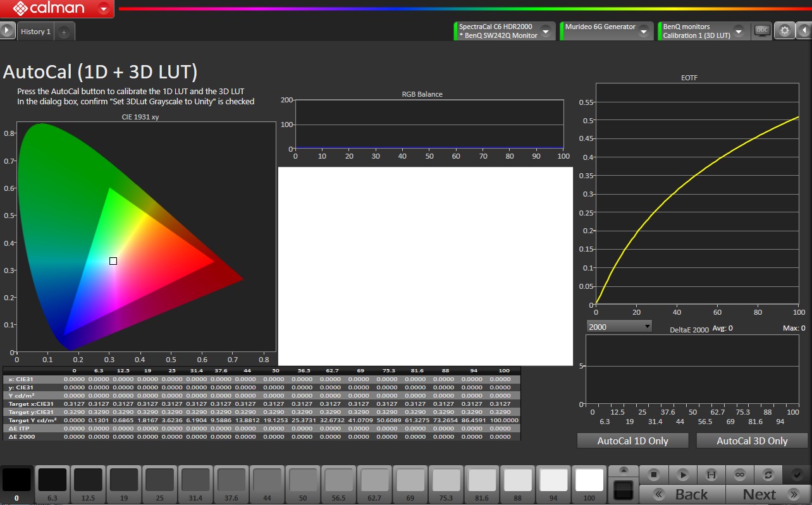Click the read series bracket icon
The width and height of the screenshot is (812, 505).
[x=711, y=474]
